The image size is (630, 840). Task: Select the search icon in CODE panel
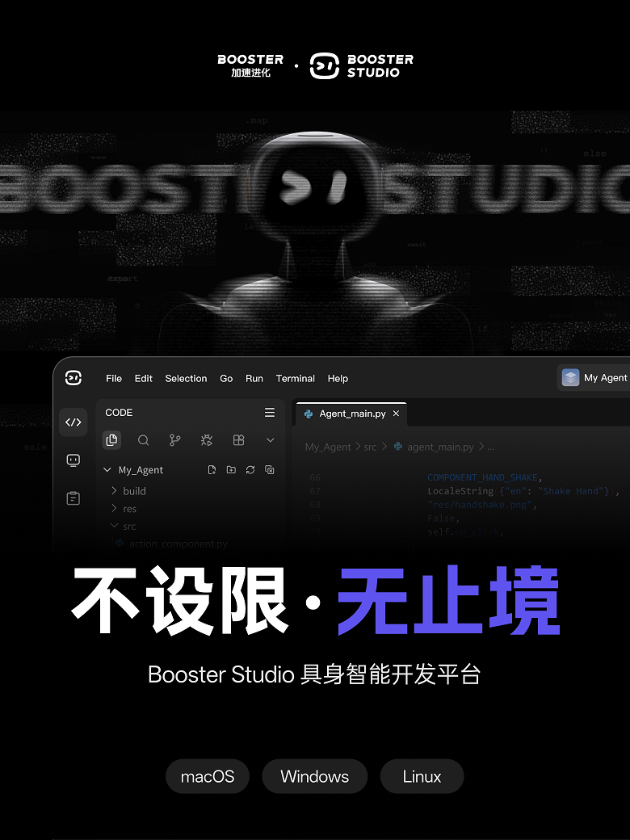[x=143, y=440]
